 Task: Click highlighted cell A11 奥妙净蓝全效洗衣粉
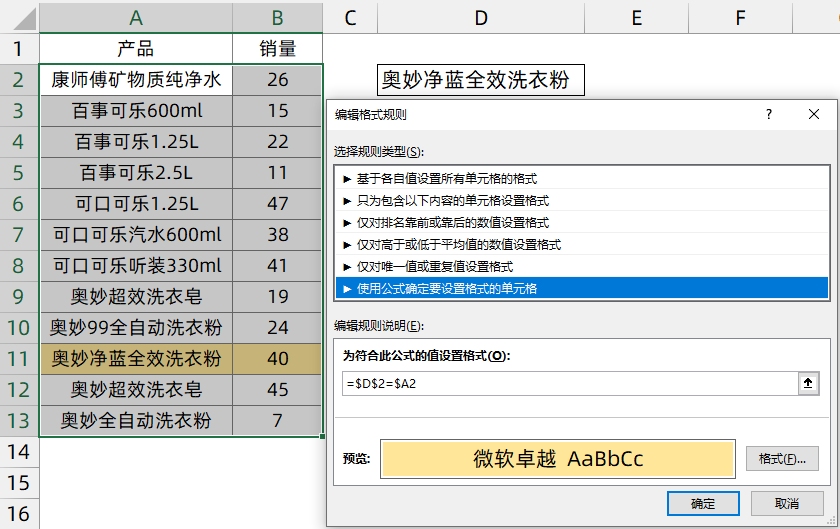(136, 359)
